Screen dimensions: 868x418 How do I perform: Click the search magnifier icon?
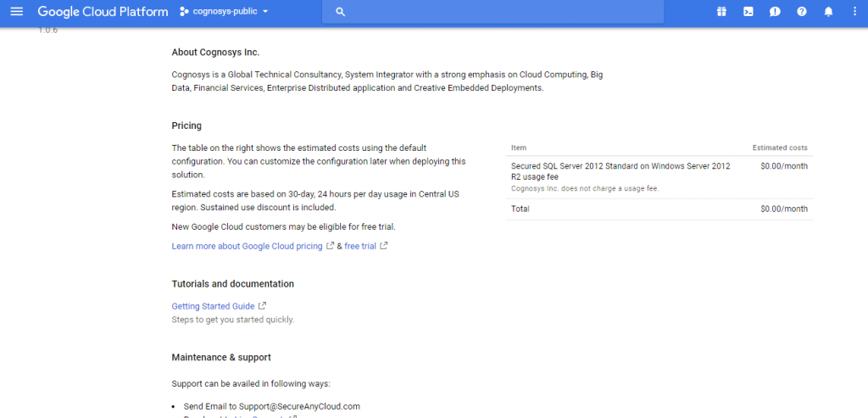(341, 12)
